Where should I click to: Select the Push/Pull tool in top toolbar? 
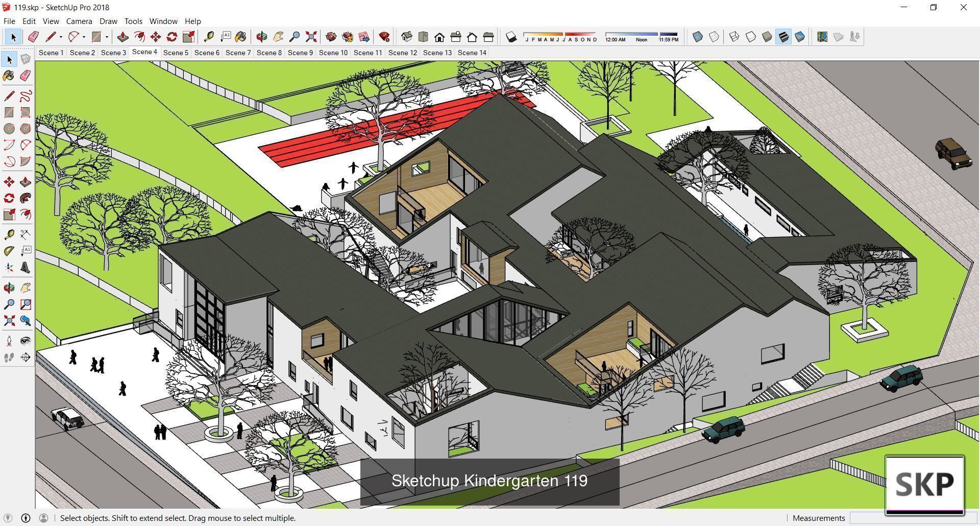click(122, 37)
